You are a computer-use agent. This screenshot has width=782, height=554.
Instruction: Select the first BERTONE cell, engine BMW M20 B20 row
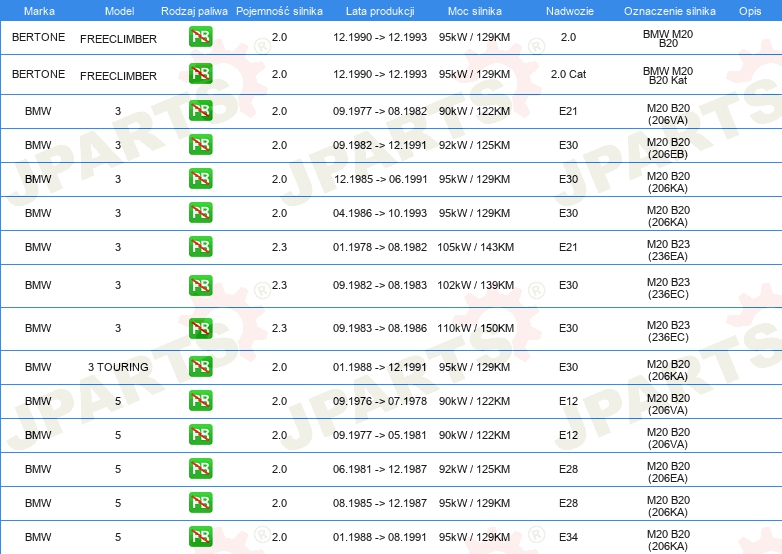(x=38, y=37)
